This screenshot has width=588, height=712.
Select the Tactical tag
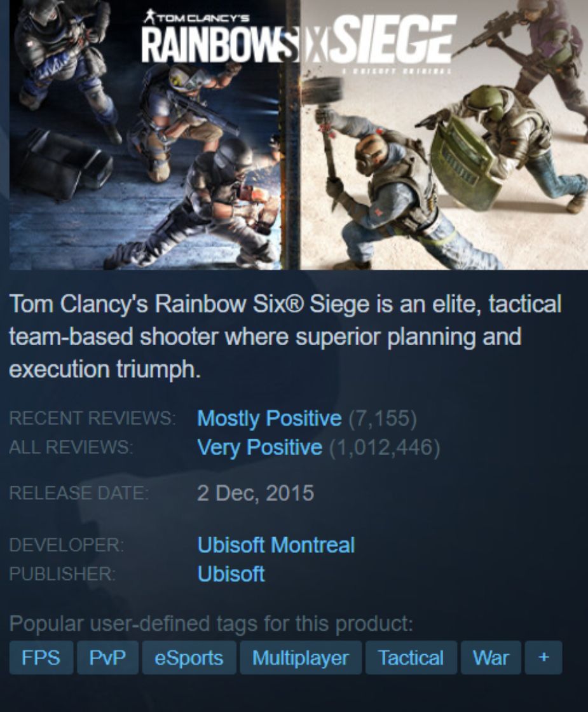411,657
